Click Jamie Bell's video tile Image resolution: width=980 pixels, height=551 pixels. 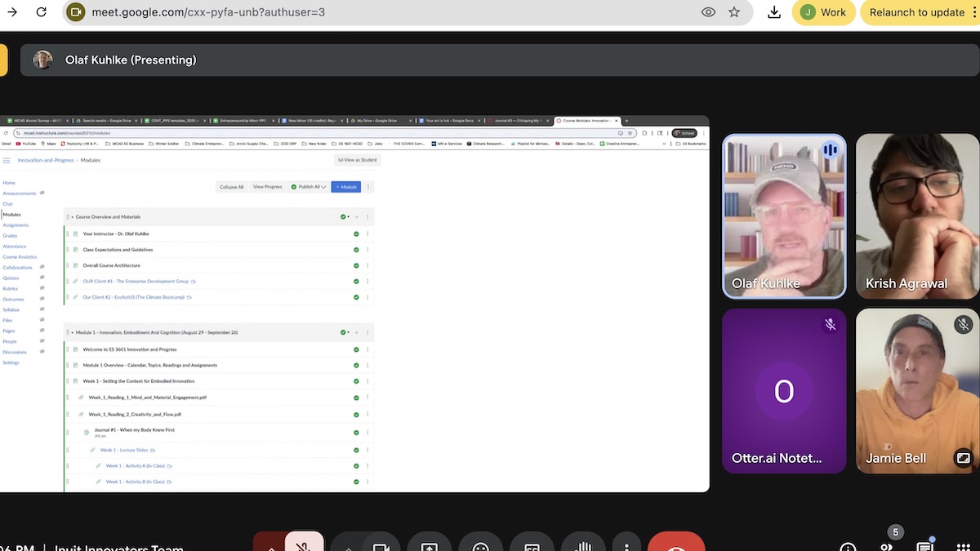917,390
